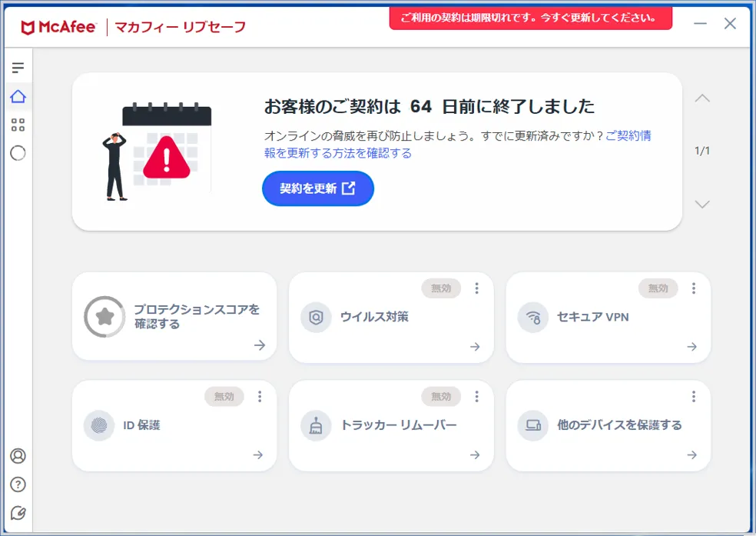
Task: Open the セキュア VPN card arrow
Action: 692,347
